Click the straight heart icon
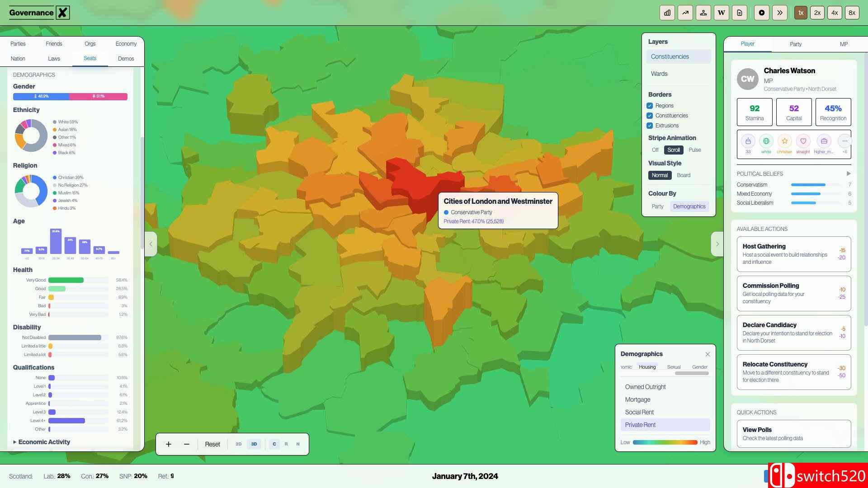 (803, 141)
